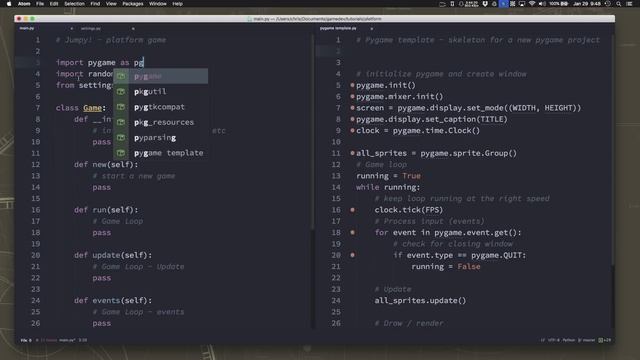The height and width of the screenshot is (360, 640).
Task: Click the LF line ending selector
Action: click(x=542, y=340)
